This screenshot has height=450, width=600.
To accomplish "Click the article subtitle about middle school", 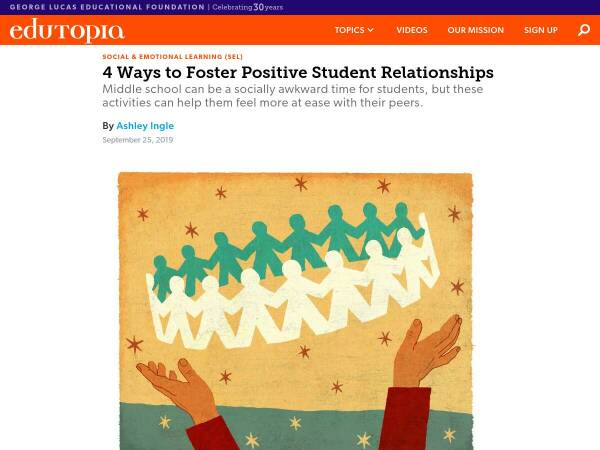I will pyautogui.click(x=292, y=96).
